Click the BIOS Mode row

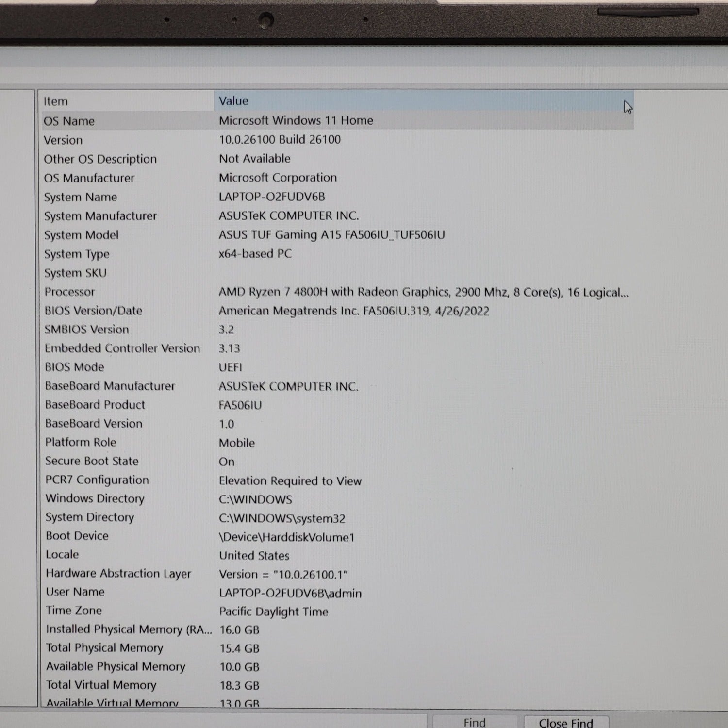click(75, 367)
